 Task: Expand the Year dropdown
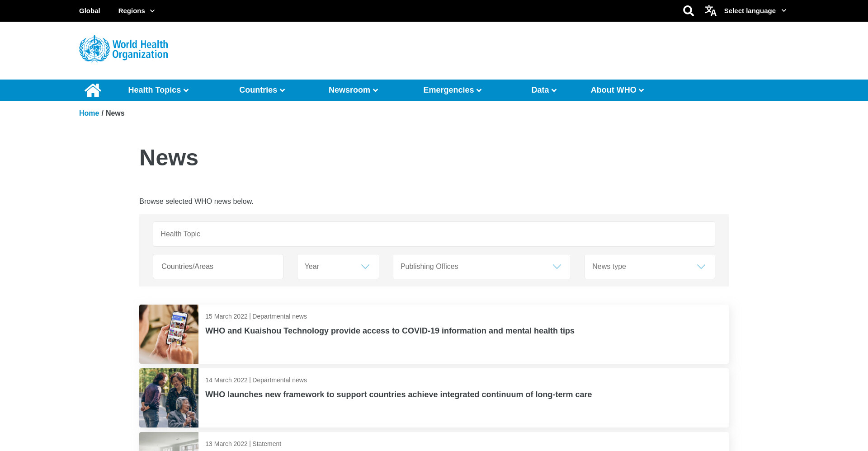(x=338, y=267)
